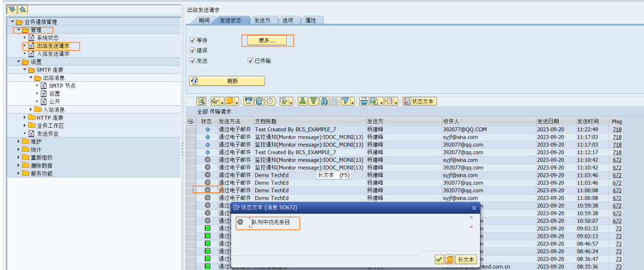Expand the 入站消息 folder node
The width and height of the screenshot is (644, 270).
31,109
